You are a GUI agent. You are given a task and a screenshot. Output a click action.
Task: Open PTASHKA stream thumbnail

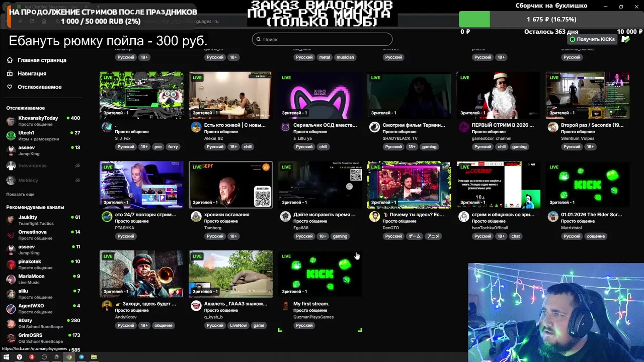[x=141, y=185]
